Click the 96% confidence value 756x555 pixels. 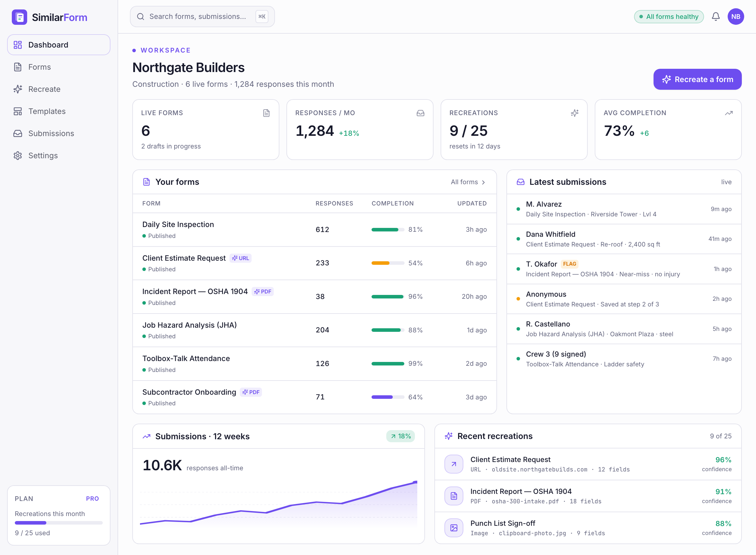coord(723,460)
